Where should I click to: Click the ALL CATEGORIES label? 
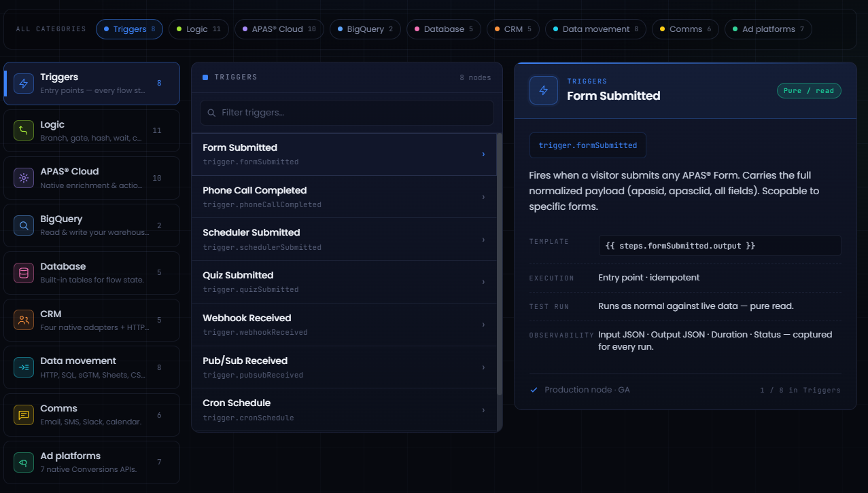51,29
